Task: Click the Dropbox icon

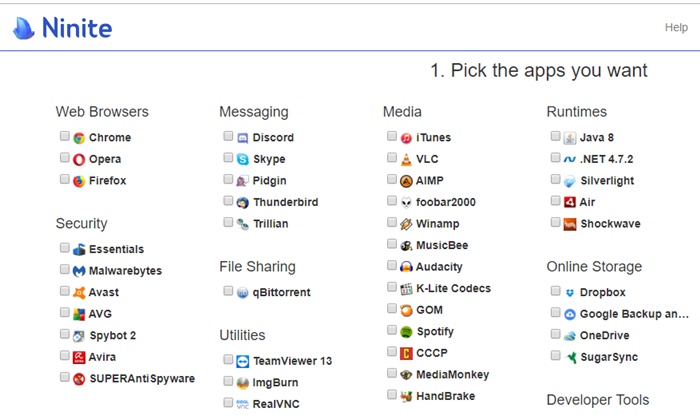Action: click(x=570, y=293)
